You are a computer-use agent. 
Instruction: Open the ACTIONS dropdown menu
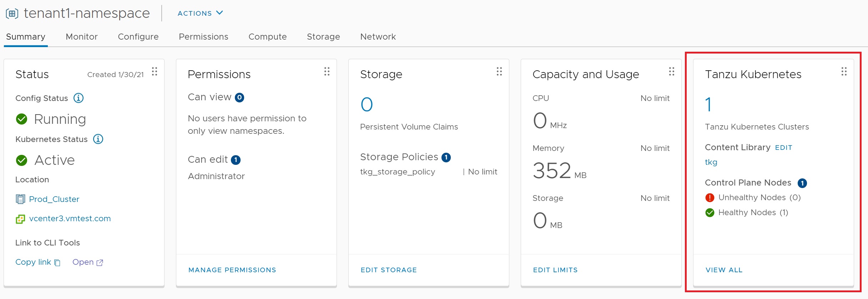coord(200,13)
